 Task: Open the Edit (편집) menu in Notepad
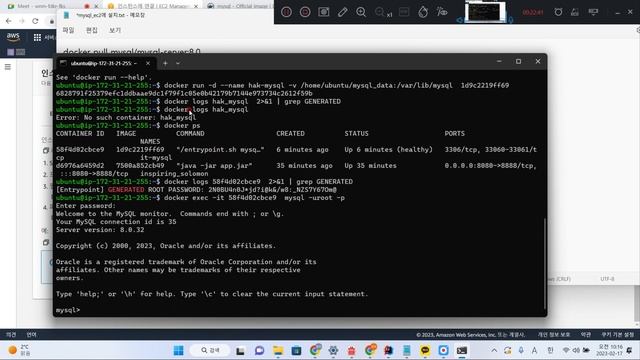(91, 30)
